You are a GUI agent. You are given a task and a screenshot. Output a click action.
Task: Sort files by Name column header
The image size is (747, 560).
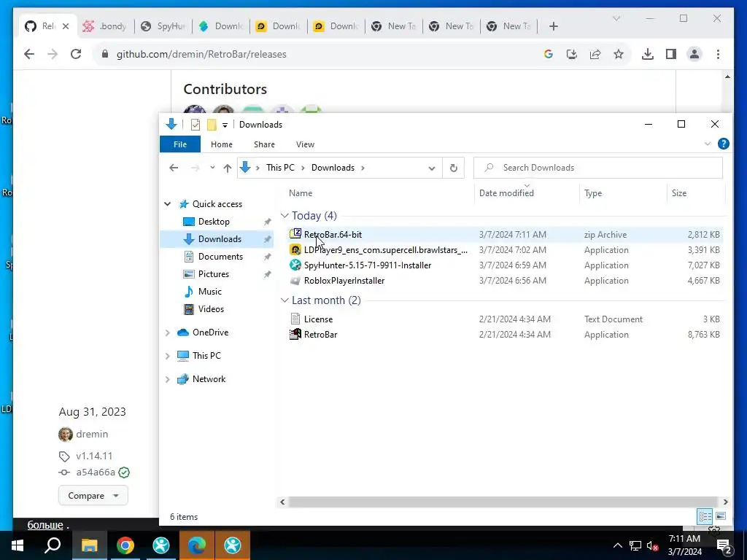click(301, 192)
